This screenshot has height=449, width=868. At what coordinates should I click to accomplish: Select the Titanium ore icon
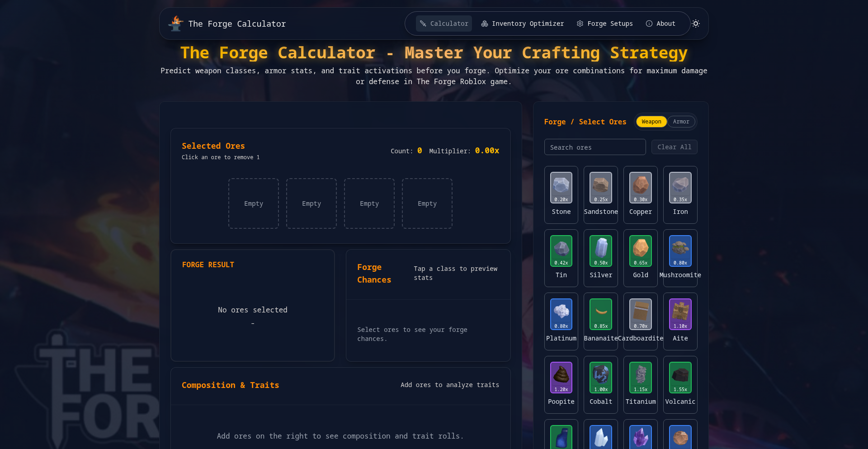[640, 378]
